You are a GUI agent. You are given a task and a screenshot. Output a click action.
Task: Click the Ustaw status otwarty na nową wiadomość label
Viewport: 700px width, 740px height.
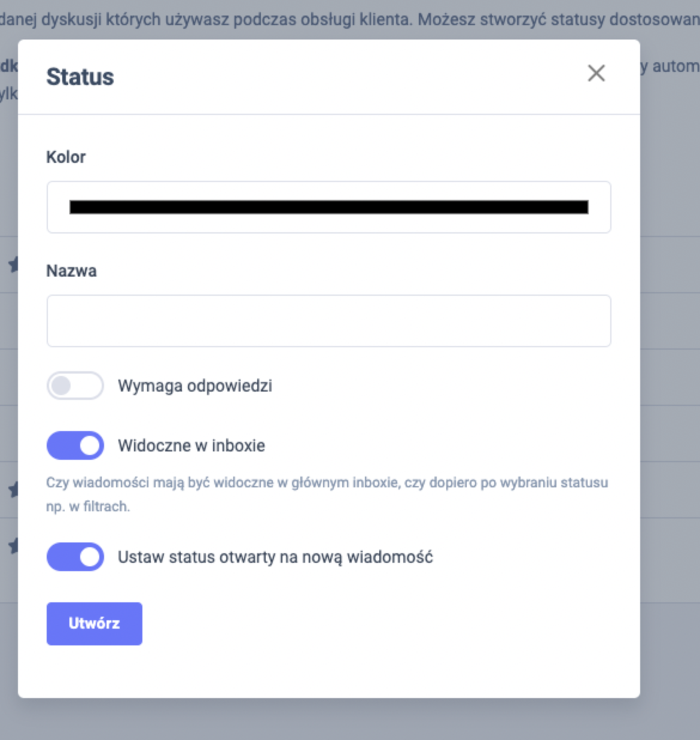[x=275, y=557]
